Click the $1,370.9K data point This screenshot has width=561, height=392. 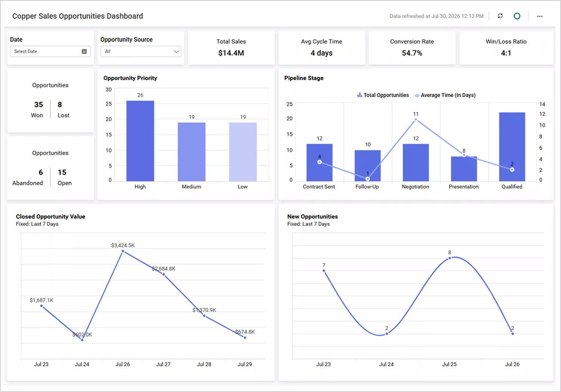click(x=204, y=316)
